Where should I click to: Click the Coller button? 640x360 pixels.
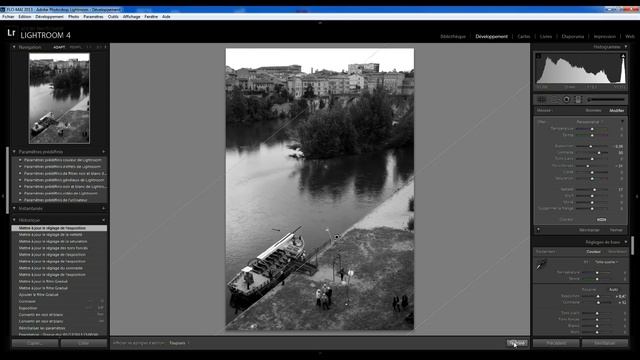(84, 343)
